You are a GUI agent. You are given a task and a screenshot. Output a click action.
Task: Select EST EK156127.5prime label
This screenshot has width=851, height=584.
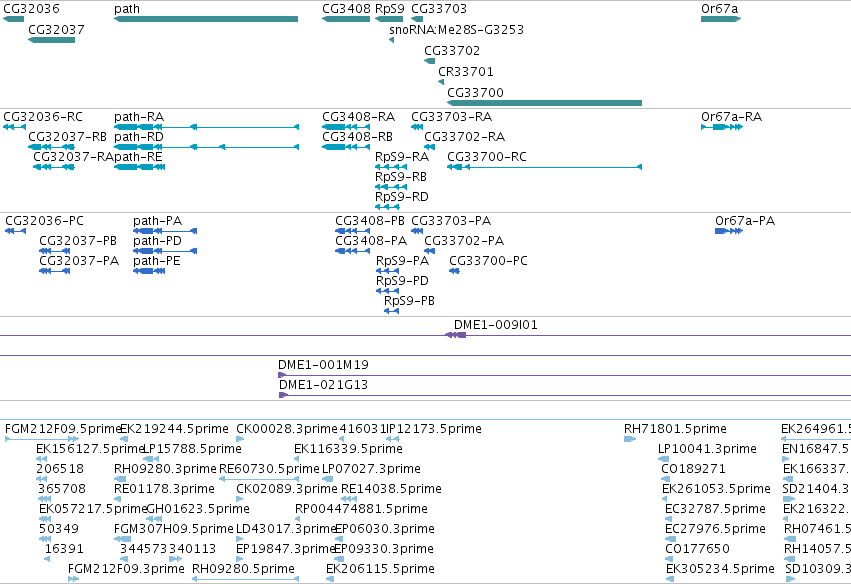coord(90,449)
